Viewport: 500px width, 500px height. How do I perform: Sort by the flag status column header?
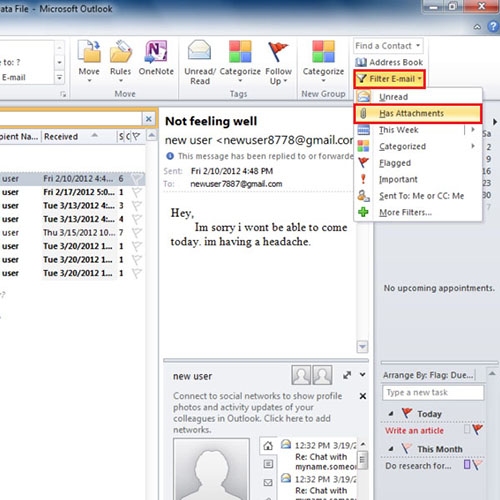136,136
